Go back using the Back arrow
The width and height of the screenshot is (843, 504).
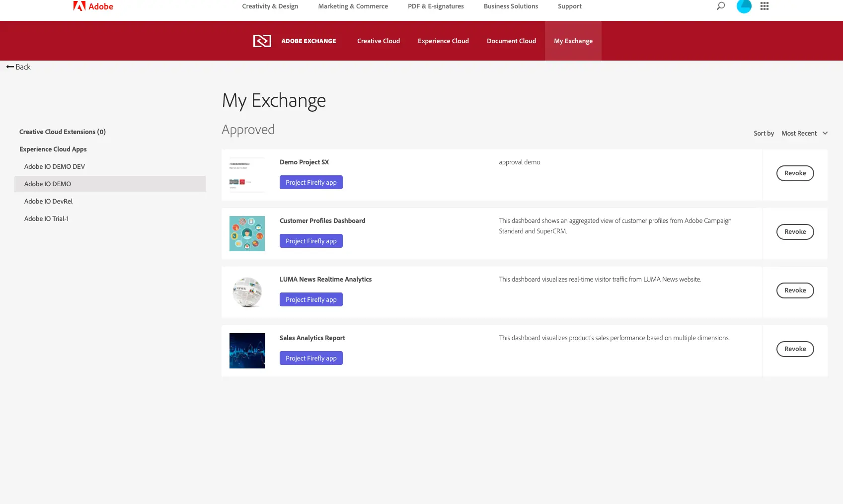18,67
